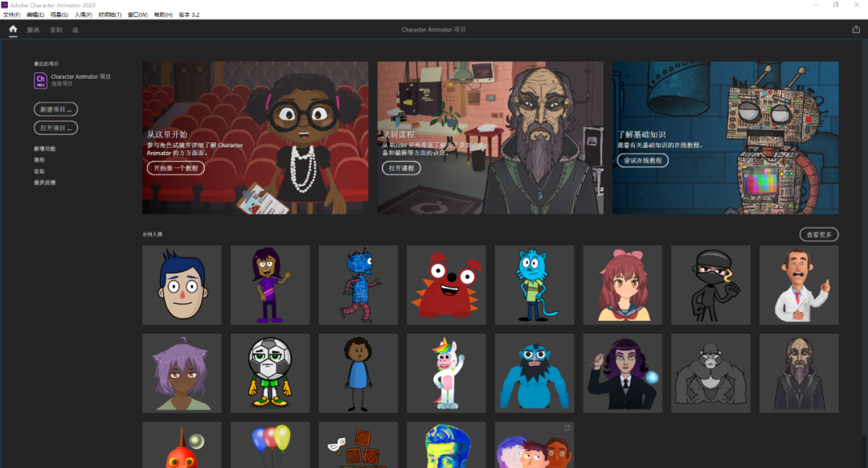Click the 从这里开始 banner with girl in glasses
The width and height of the screenshot is (868, 468).
pos(256,138)
